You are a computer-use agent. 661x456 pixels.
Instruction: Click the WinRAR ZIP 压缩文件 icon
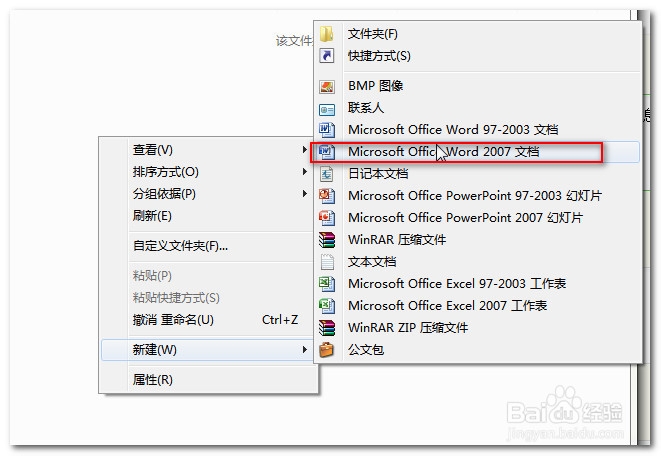[327, 327]
